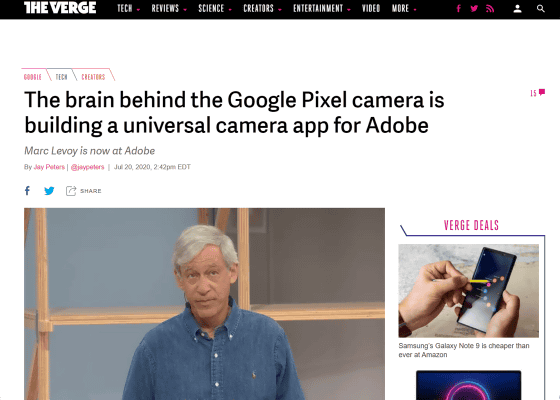Open the @jaypeters Twitter handle link
The height and width of the screenshot is (400, 560).
point(88,167)
